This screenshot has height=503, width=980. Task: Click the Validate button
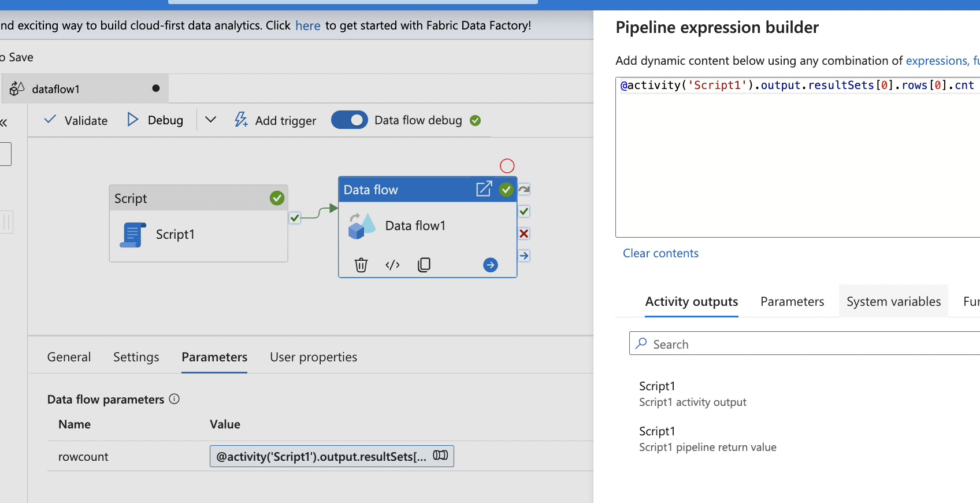click(76, 120)
